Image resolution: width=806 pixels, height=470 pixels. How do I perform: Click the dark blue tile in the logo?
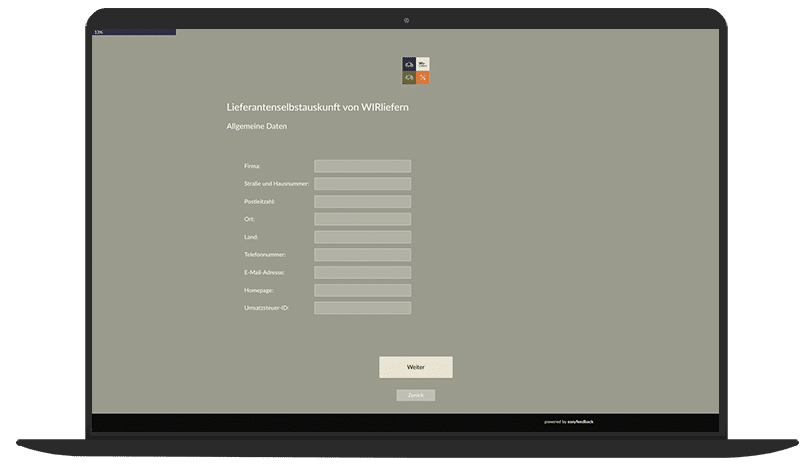click(x=409, y=64)
